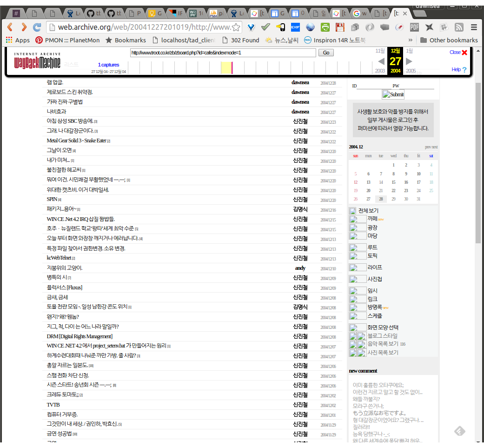The image size is (484, 448).
Task: Close the active browser tab
Action: [405, 13]
